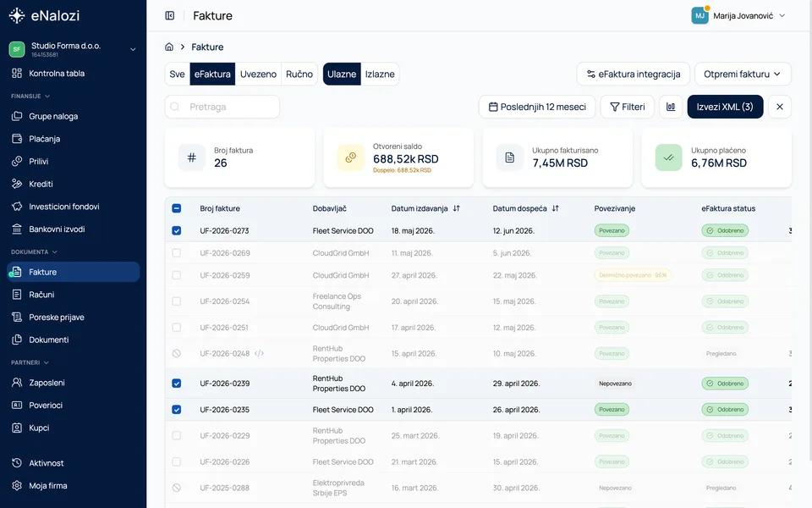Toggle the select-all header checkbox
The width and height of the screenshot is (812, 508).
[x=177, y=208]
